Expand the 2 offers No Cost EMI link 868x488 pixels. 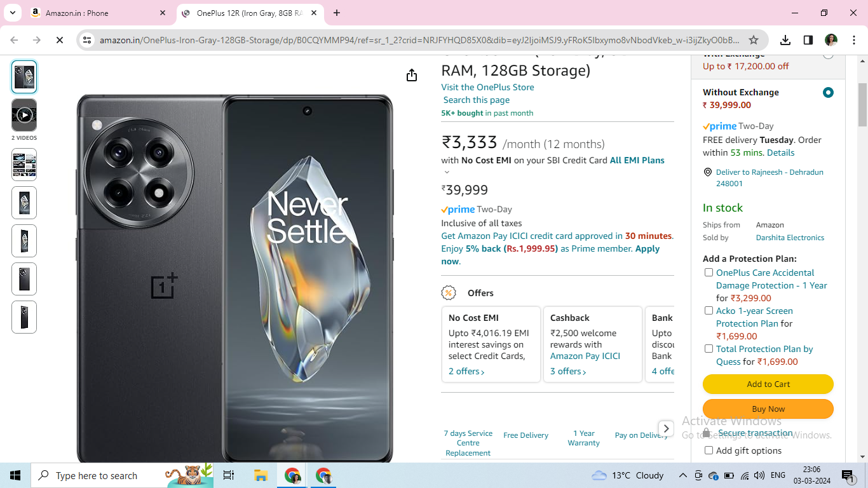pos(466,372)
